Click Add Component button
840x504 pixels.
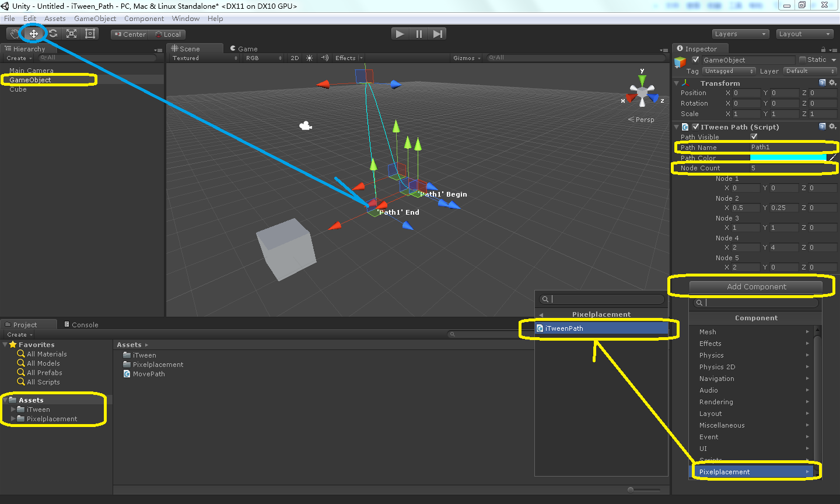pos(756,287)
